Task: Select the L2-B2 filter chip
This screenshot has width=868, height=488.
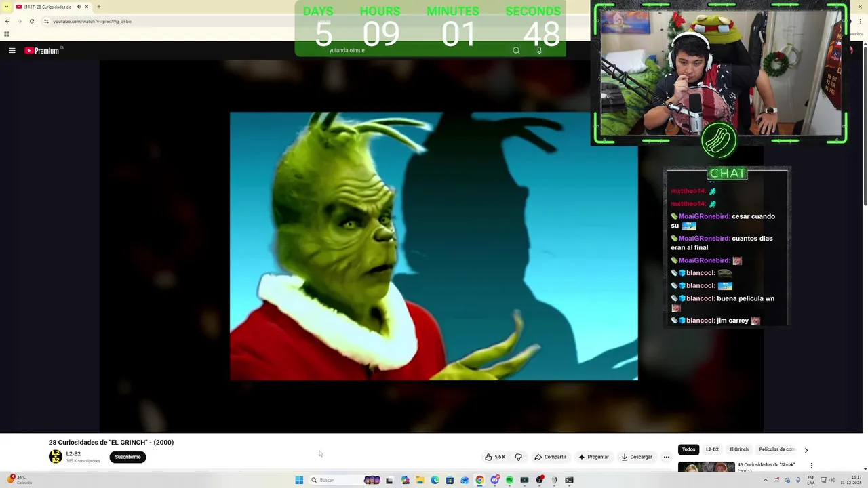Action: coord(712,449)
